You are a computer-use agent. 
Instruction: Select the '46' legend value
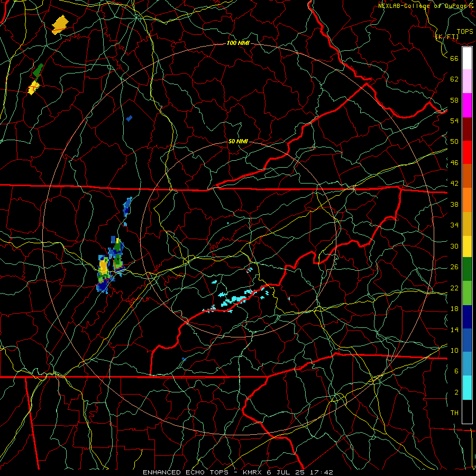click(454, 163)
